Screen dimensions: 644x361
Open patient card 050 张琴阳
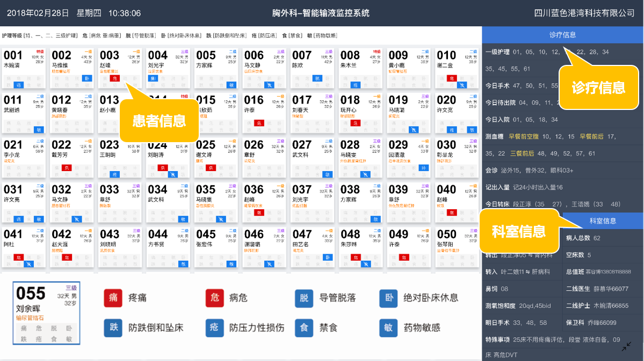tap(457, 247)
